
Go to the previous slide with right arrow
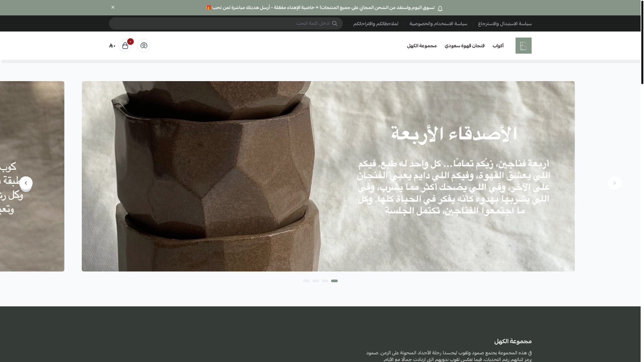pos(614,183)
